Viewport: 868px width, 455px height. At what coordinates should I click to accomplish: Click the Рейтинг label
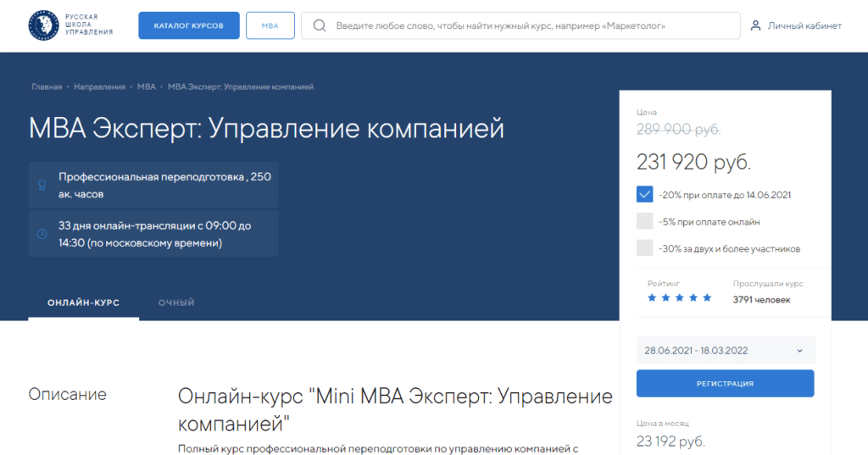click(663, 283)
